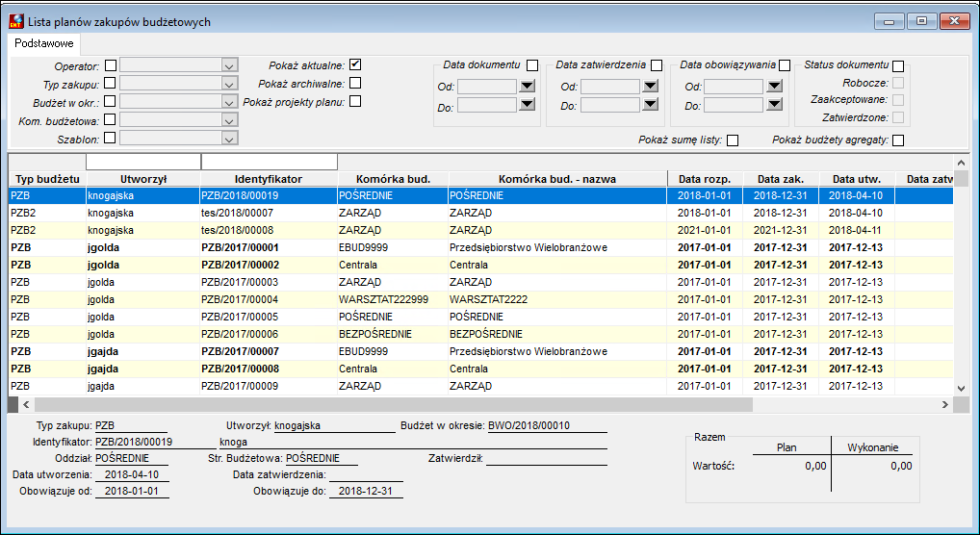The width and height of the screenshot is (980, 535).
Task: Click cell WARSZTAT222999
Action: [393, 299]
